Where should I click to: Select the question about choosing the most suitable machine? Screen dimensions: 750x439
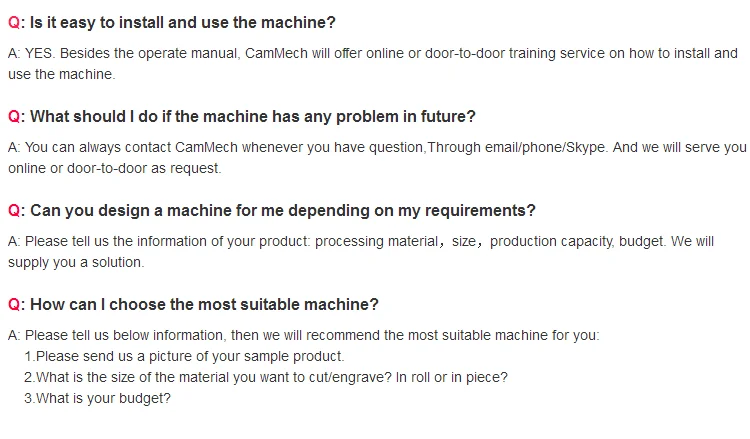click(x=204, y=304)
